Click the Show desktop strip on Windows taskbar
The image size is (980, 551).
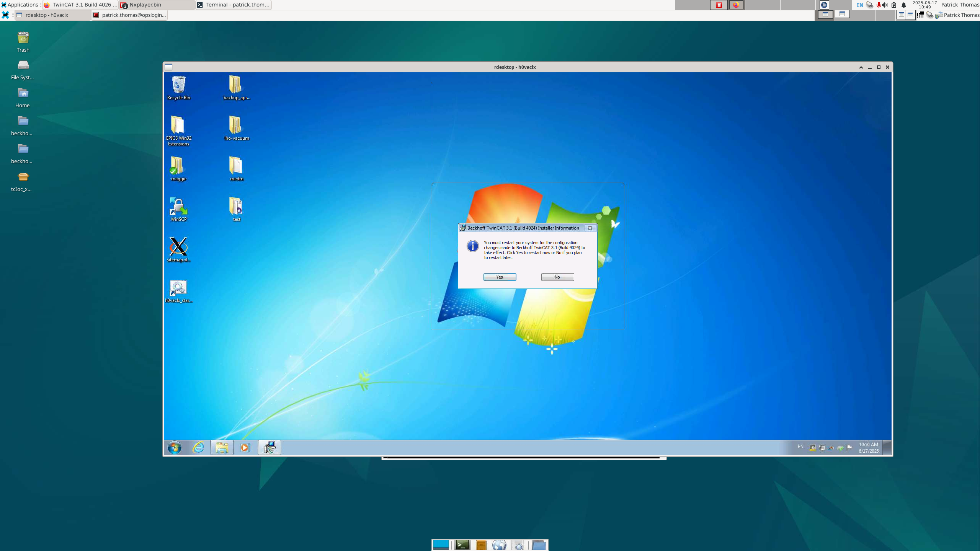click(887, 447)
